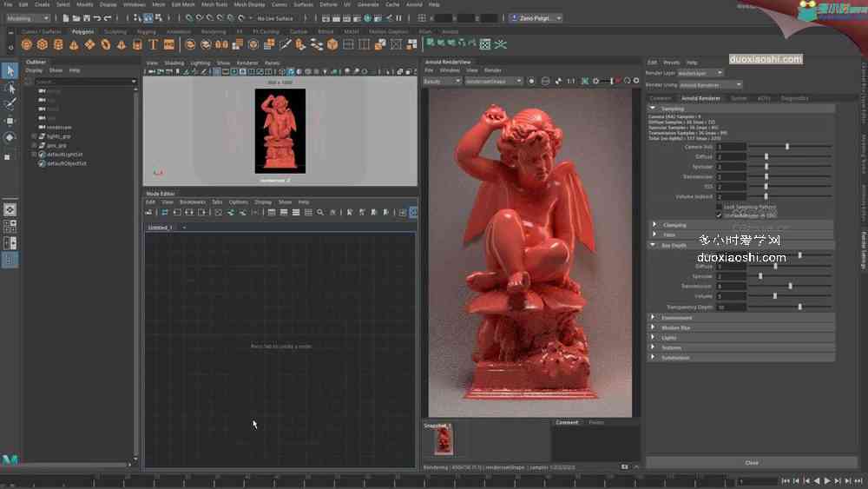Click the SVG tool icon on the shelf
Viewport: 868px width, 489px height.
(x=169, y=44)
